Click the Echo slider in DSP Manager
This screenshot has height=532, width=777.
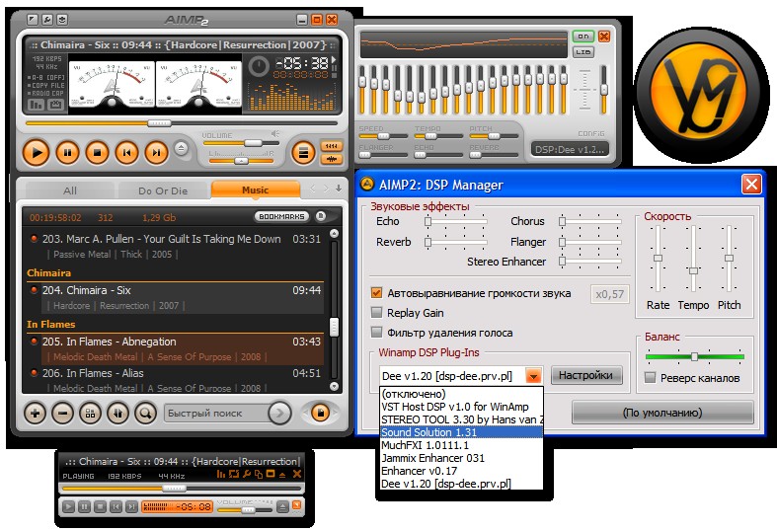click(x=456, y=221)
